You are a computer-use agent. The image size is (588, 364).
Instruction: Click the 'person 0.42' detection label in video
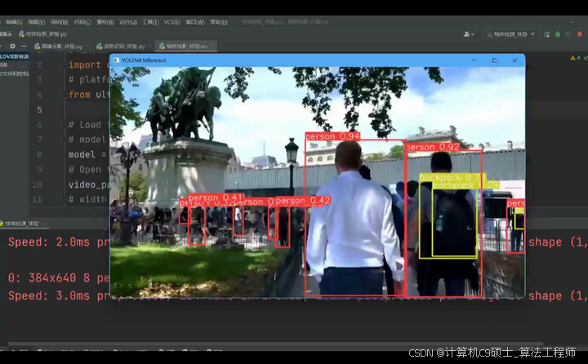pos(303,201)
